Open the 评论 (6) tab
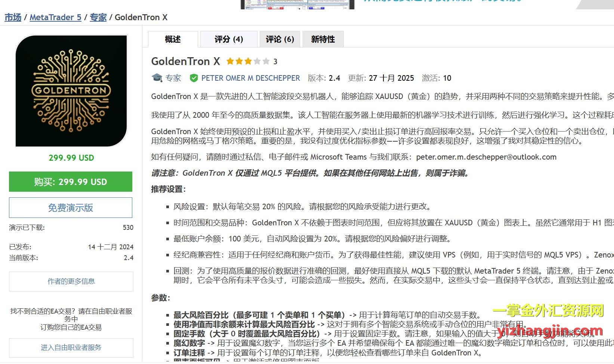 280,39
